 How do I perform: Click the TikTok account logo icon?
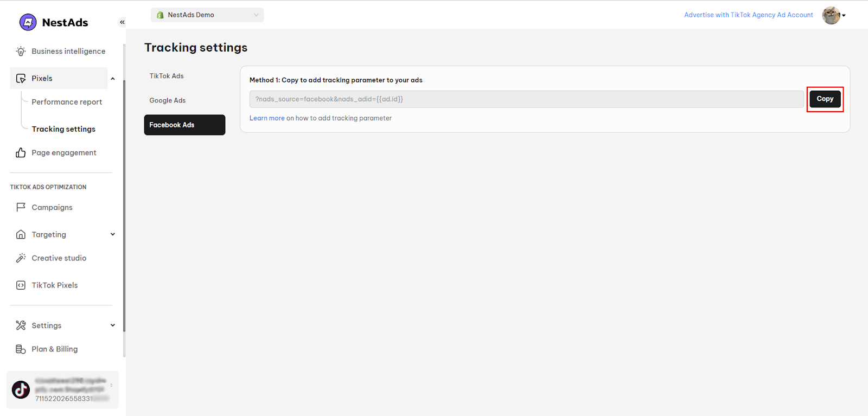click(x=21, y=390)
